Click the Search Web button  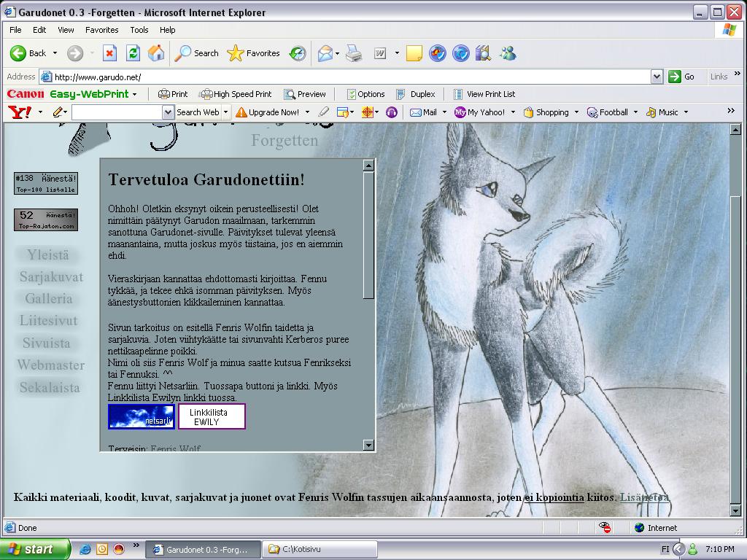coord(198,112)
